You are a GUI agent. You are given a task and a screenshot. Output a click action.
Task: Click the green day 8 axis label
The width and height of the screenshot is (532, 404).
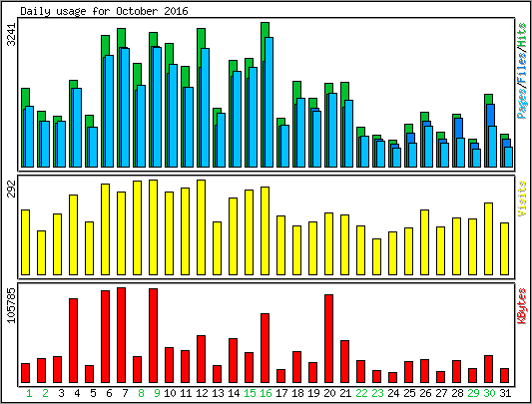click(141, 393)
